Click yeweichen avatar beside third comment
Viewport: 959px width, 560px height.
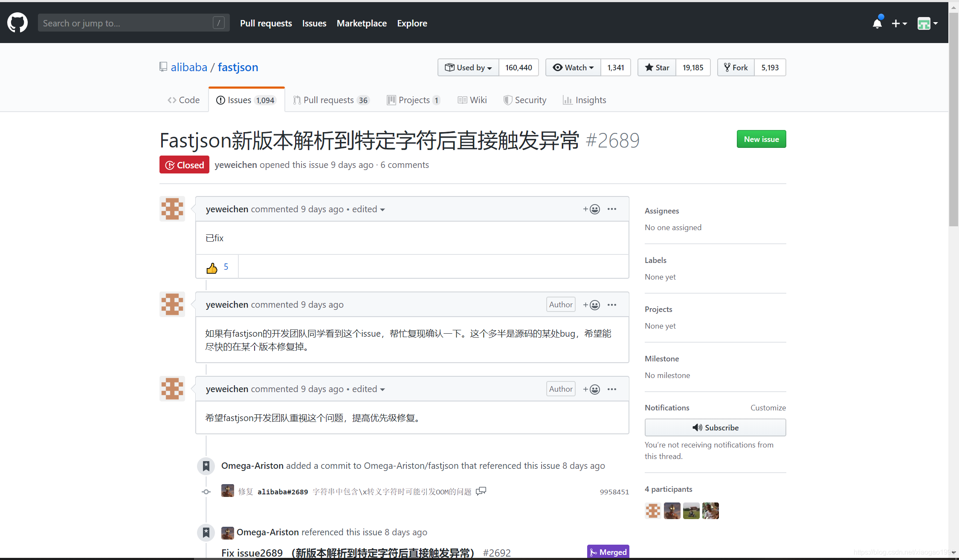[x=172, y=389]
